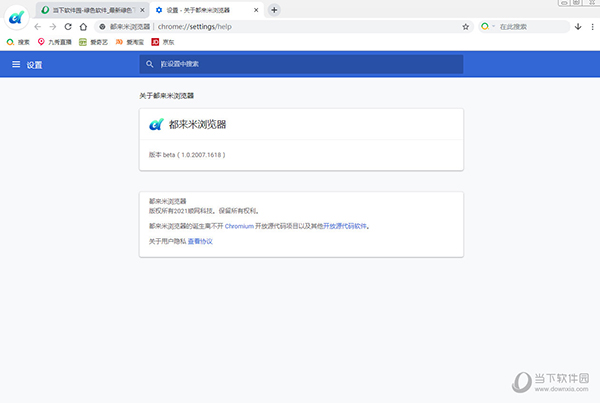Open settings hamburger menu
This screenshot has width=600, height=403.
[x=16, y=64]
